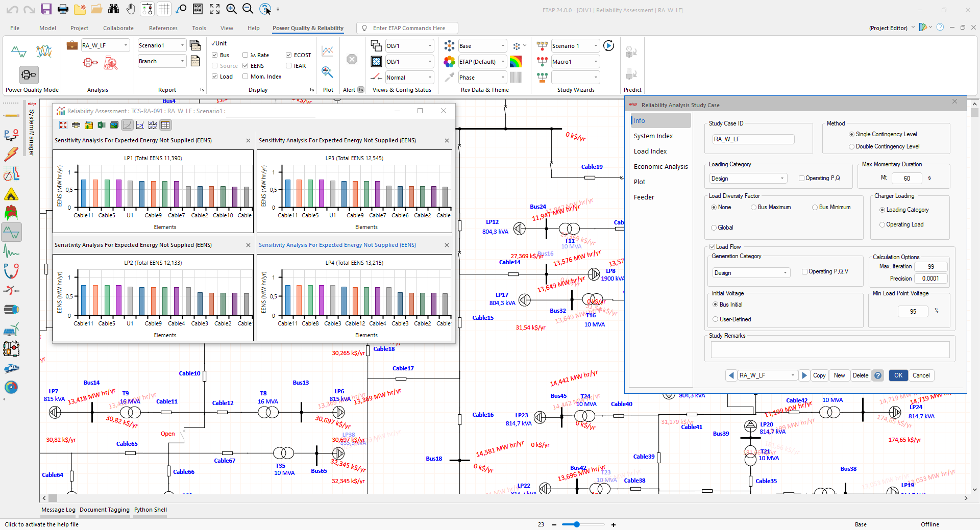
Task: Expand the Scenario 1 study wizard dropdown
Action: tap(596, 45)
